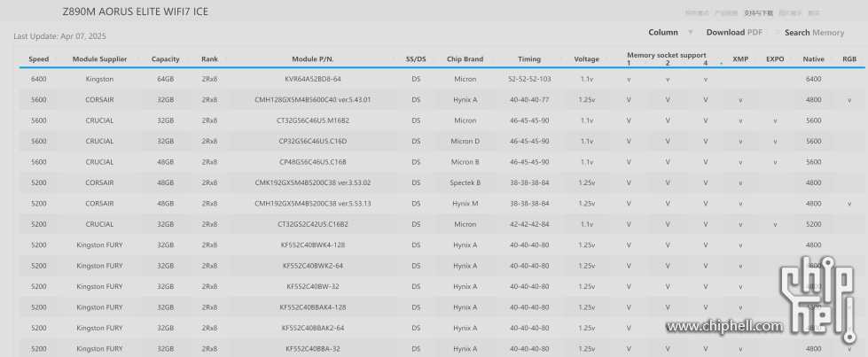The width and height of the screenshot is (868, 357).
Task: Sort by Timing column header
Action: click(x=529, y=59)
